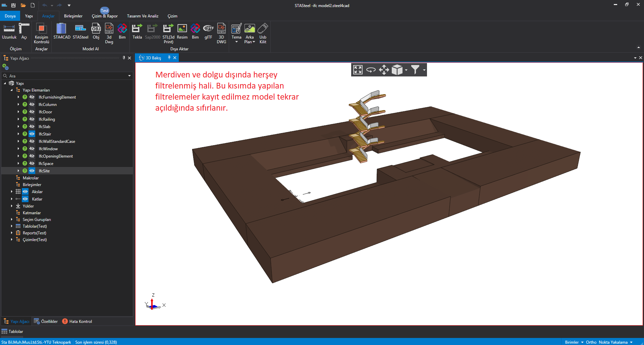This screenshot has height=345, width=644.
Task: Switch to the Birleşimler ribbon tab
Action: tap(73, 16)
